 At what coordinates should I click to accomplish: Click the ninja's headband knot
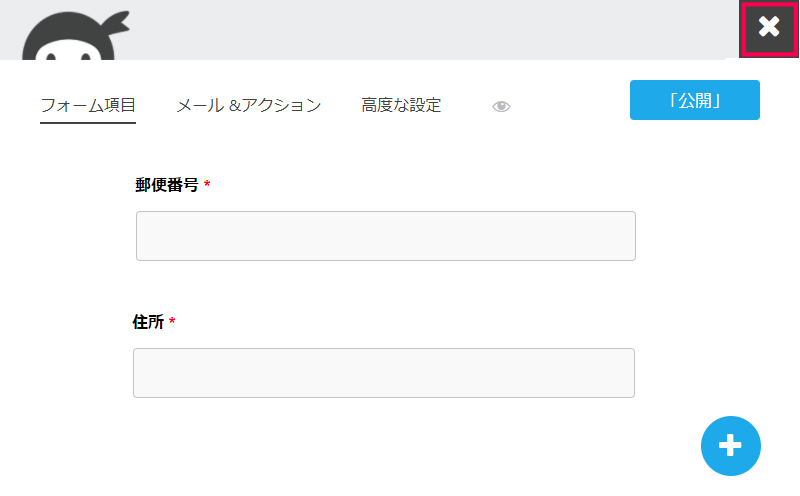coord(116,23)
